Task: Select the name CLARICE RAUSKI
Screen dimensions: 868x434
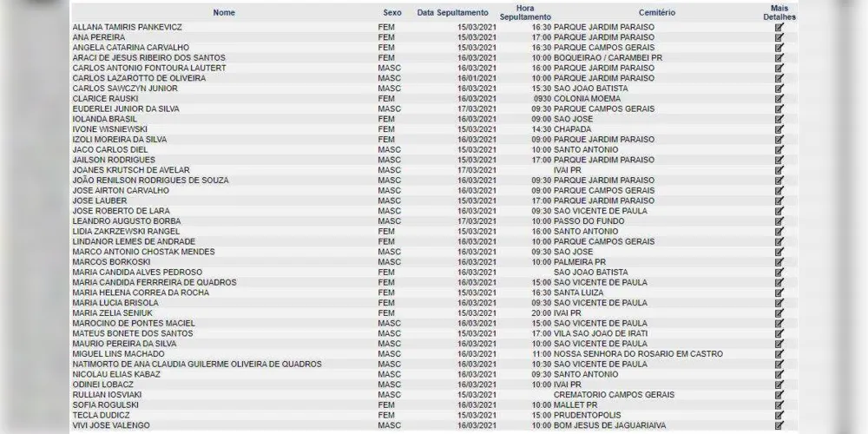Action: click(105, 99)
